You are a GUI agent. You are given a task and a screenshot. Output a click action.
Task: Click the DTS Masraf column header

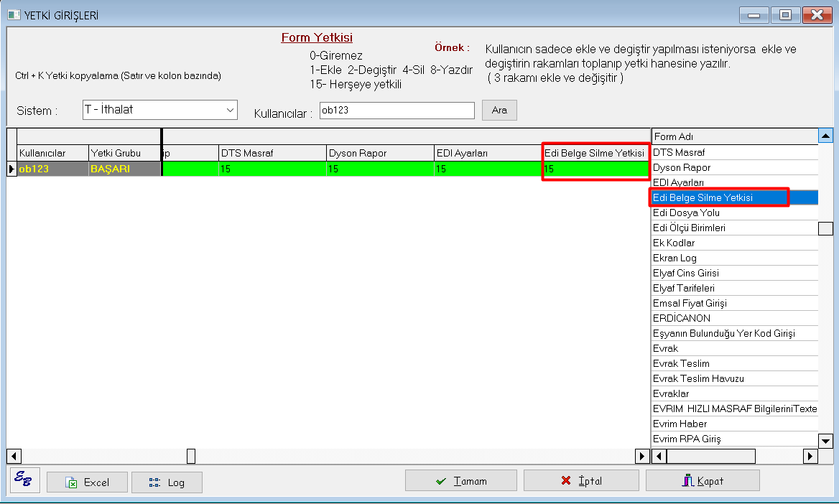[272, 153]
